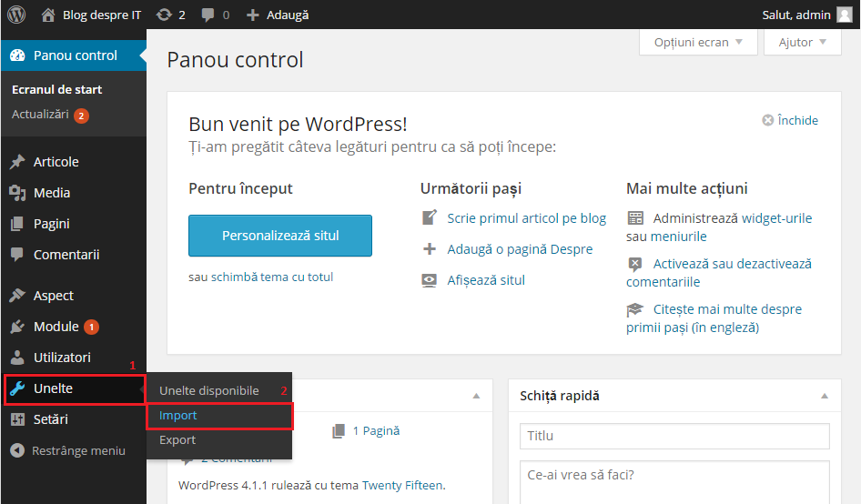Expand the Opțiuni ecran dropdown
Screen dimensions: 861x504
pyautogui.click(x=698, y=42)
